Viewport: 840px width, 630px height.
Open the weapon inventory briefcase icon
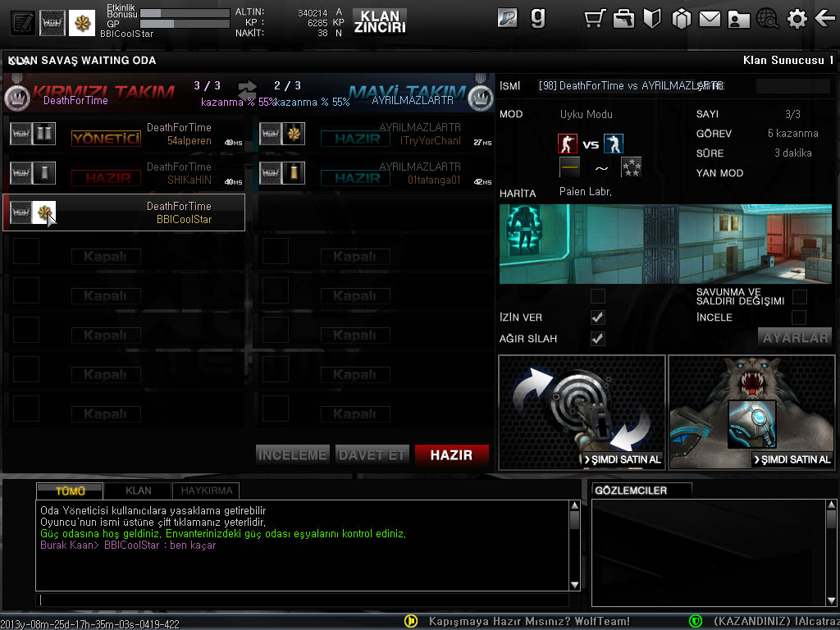[x=624, y=19]
